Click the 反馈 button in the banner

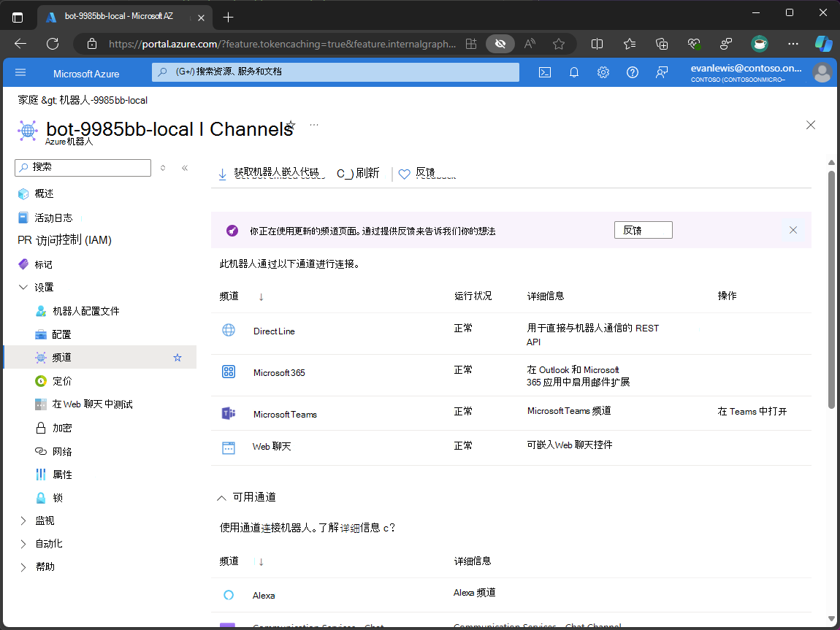point(643,230)
